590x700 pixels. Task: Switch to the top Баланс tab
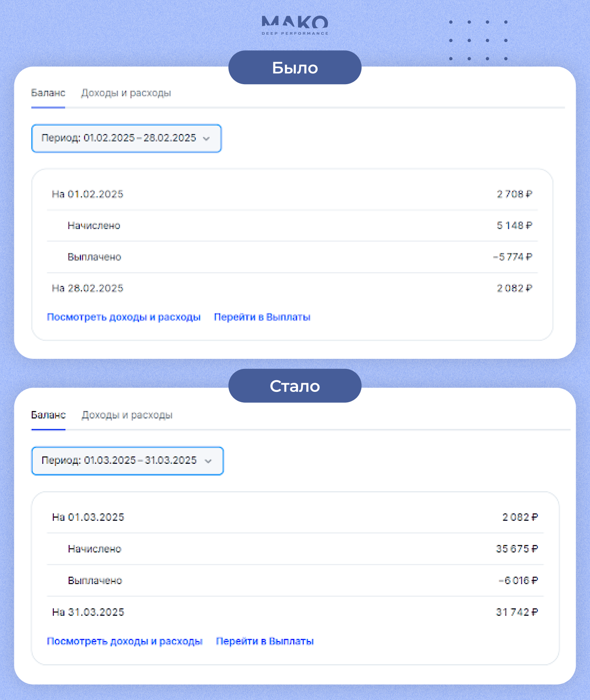click(48, 93)
